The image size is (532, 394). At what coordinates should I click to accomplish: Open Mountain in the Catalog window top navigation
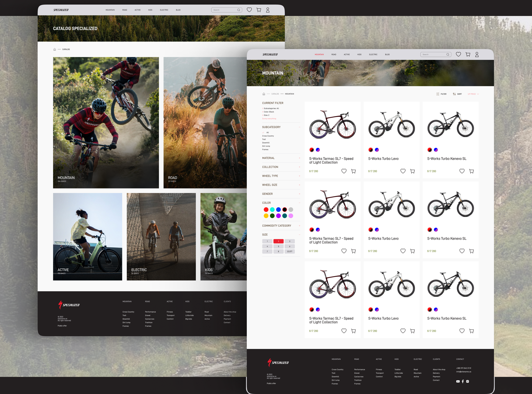click(110, 10)
